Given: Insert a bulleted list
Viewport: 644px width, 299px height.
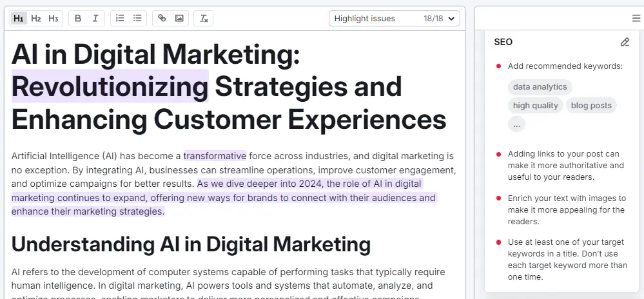Looking at the screenshot, I should (x=137, y=19).
